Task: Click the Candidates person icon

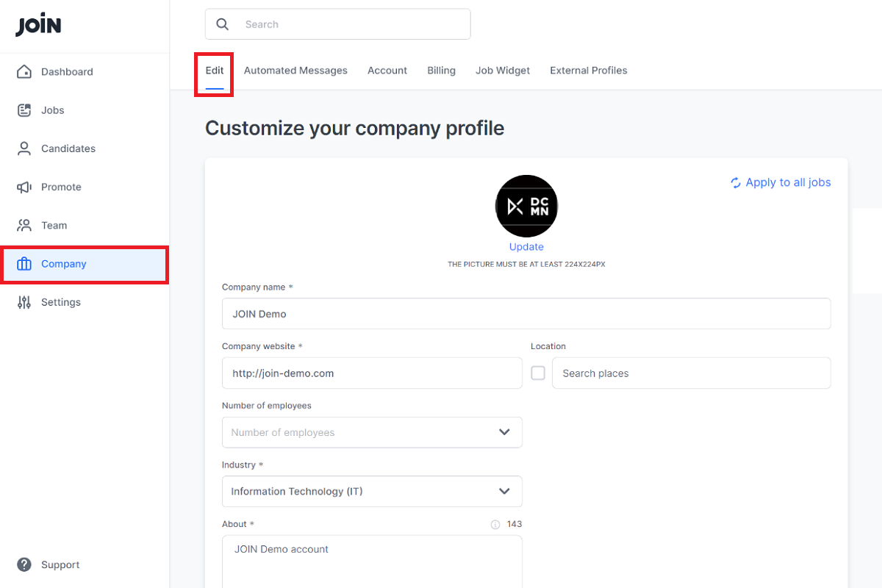Action: pos(24,148)
